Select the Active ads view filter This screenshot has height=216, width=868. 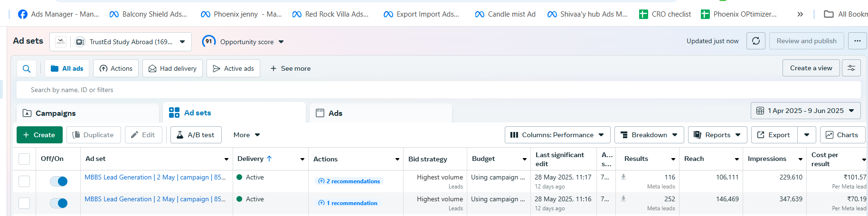click(233, 68)
